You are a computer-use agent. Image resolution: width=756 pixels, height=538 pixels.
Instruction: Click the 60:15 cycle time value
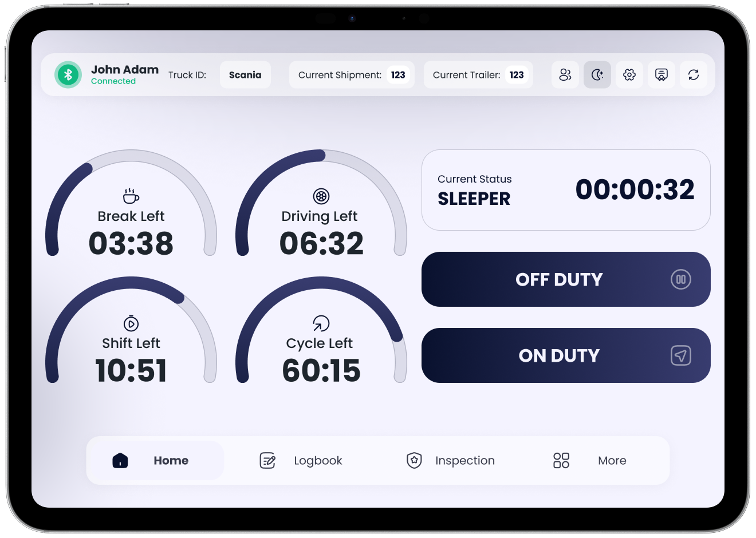321,370
